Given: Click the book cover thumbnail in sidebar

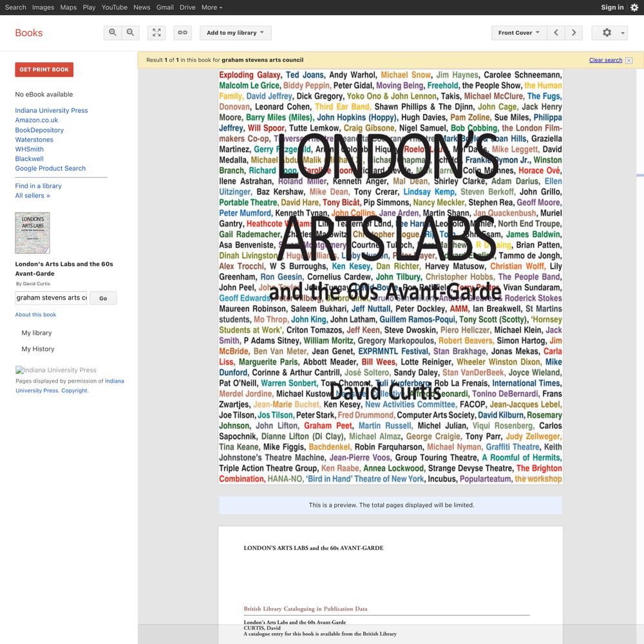Looking at the screenshot, I should 32,233.
